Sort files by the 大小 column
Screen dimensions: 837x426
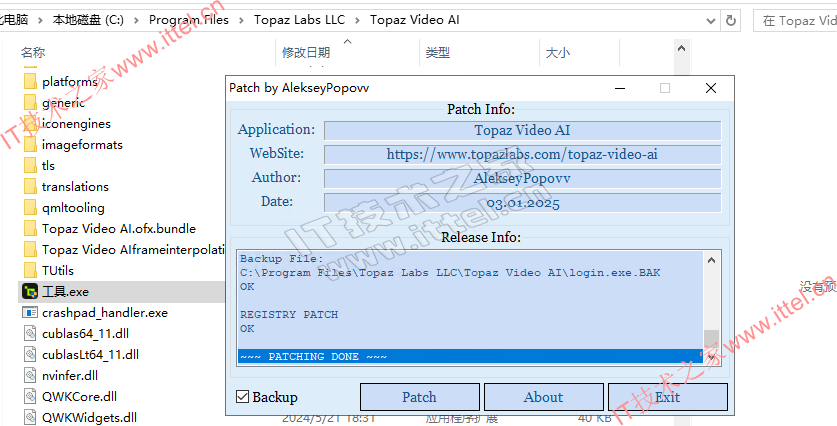click(x=557, y=52)
